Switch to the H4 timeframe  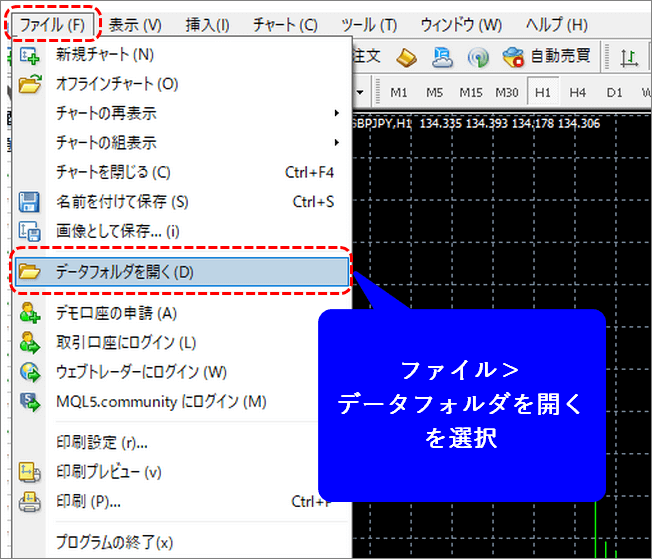578,92
